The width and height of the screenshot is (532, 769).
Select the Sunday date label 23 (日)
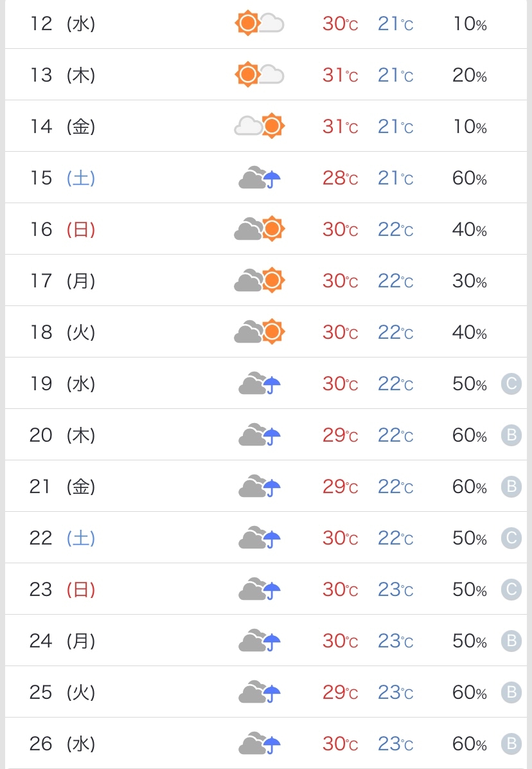click(62, 590)
